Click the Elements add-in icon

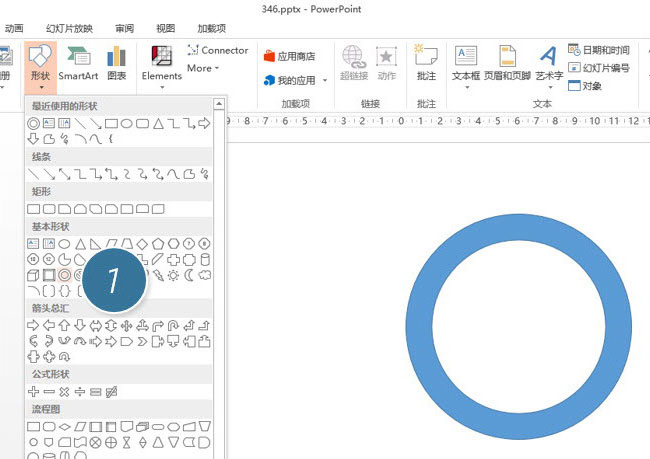point(162,62)
